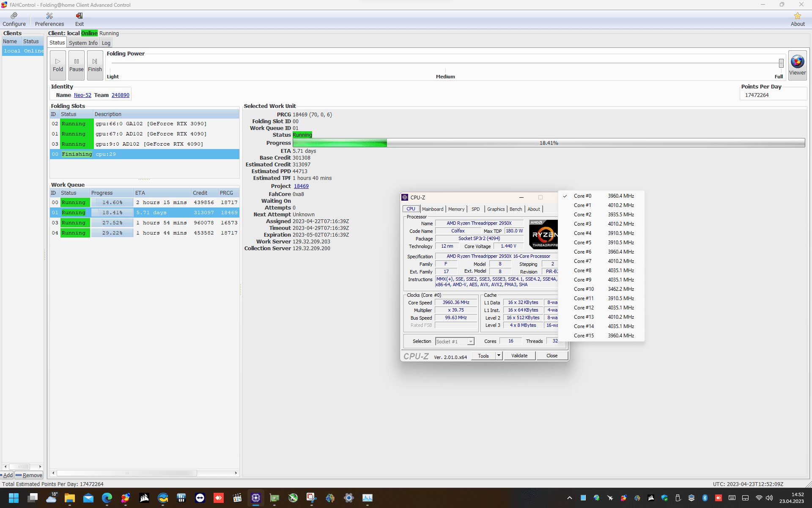The image size is (812, 508).
Task: Open the Mainboard tab in CPU-Z
Action: [433, 209]
